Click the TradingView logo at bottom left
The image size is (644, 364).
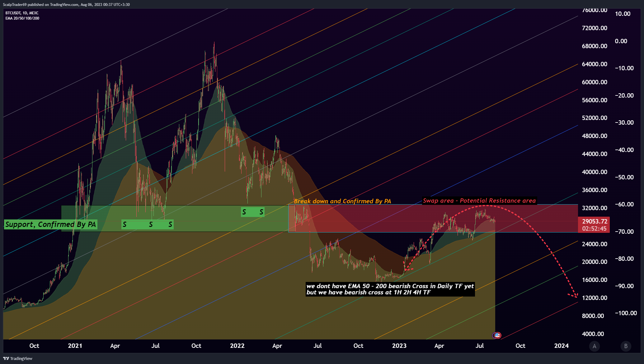tap(18, 358)
